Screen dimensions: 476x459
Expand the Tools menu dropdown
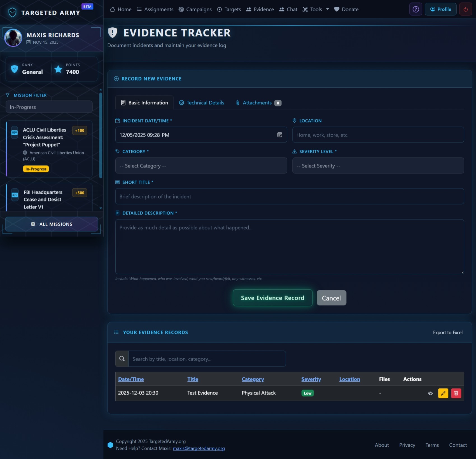click(x=316, y=9)
